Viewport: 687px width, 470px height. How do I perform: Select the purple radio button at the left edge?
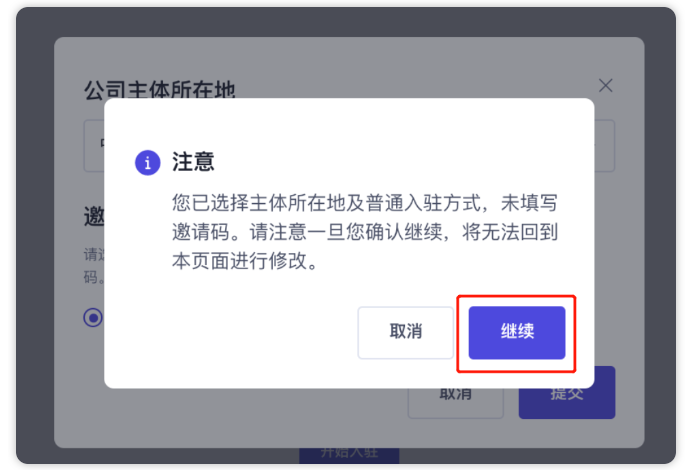click(93, 318)
